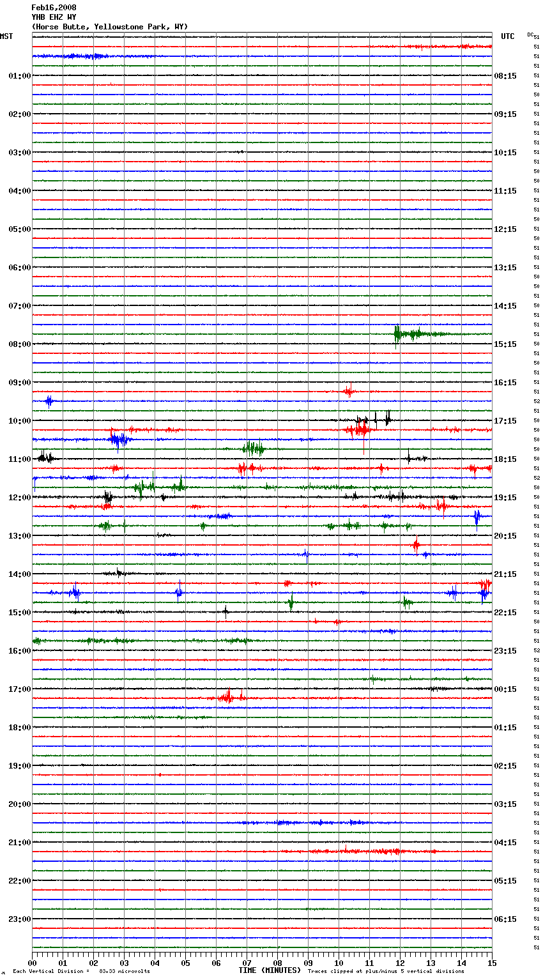Select the 16:00 MST time label
Screen dimensions: 543x980
pos(19,651)
